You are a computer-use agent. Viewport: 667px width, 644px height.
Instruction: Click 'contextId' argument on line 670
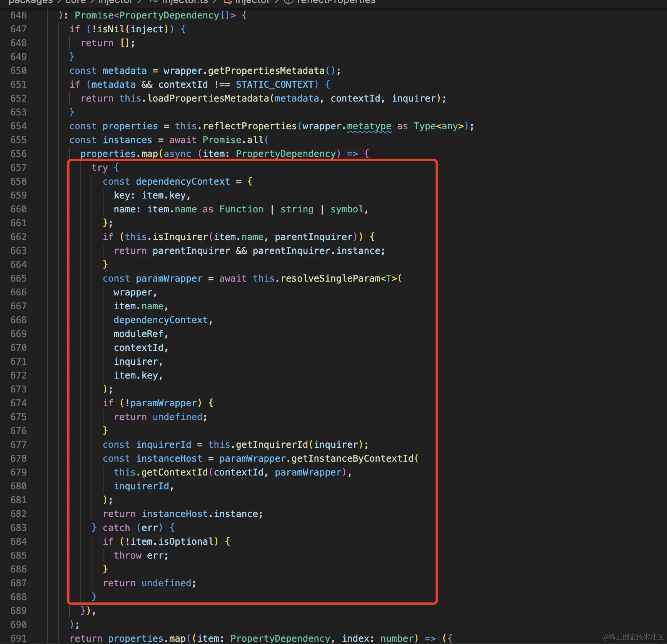[138, 348]
